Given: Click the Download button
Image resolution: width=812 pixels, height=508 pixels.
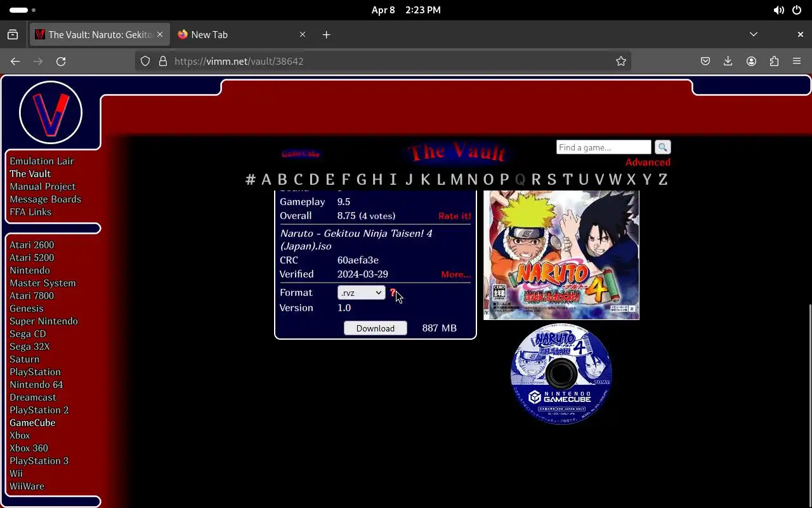Looking at the screenshot, I should pos(375,328).
